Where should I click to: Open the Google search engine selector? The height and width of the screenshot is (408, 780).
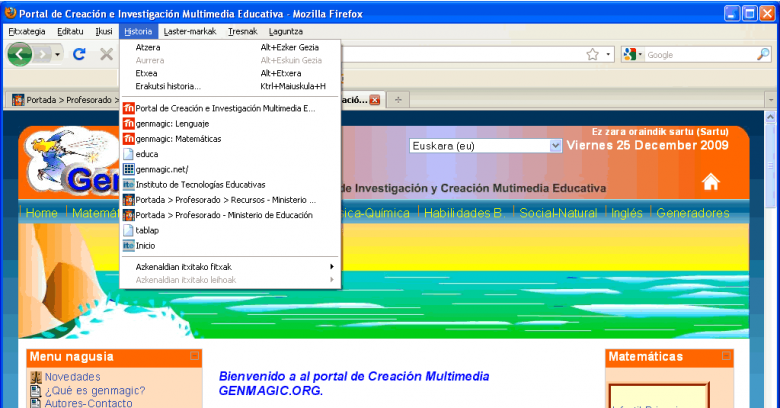(632, 54)
